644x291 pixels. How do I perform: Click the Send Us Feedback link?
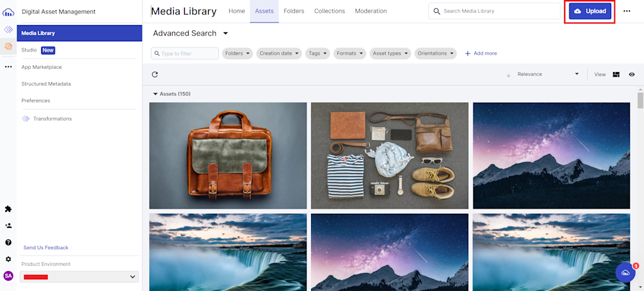click(x=46, y=248)
